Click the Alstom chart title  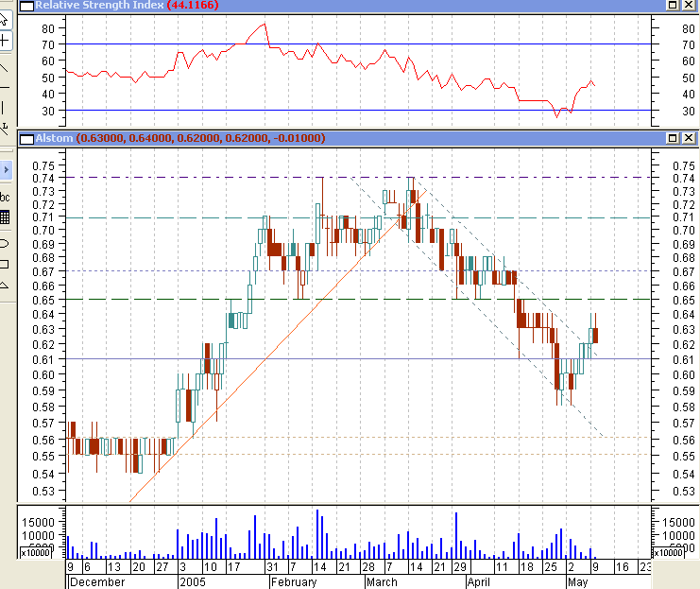[54, 138]
